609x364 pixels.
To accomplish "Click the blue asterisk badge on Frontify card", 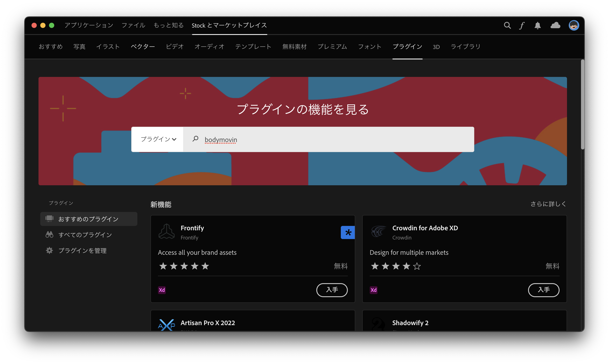I will (347, 232).
